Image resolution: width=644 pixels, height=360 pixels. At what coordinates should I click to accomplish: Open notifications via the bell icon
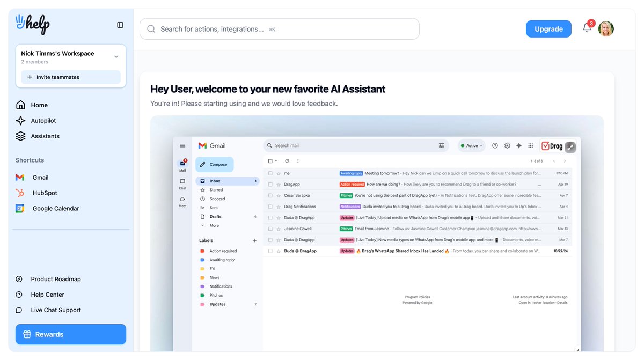587,28
